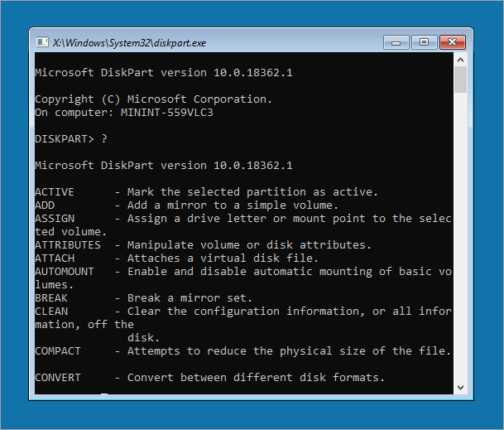
Task: Click the DISKPART> ? prompt line
Action: coord(71,138)
